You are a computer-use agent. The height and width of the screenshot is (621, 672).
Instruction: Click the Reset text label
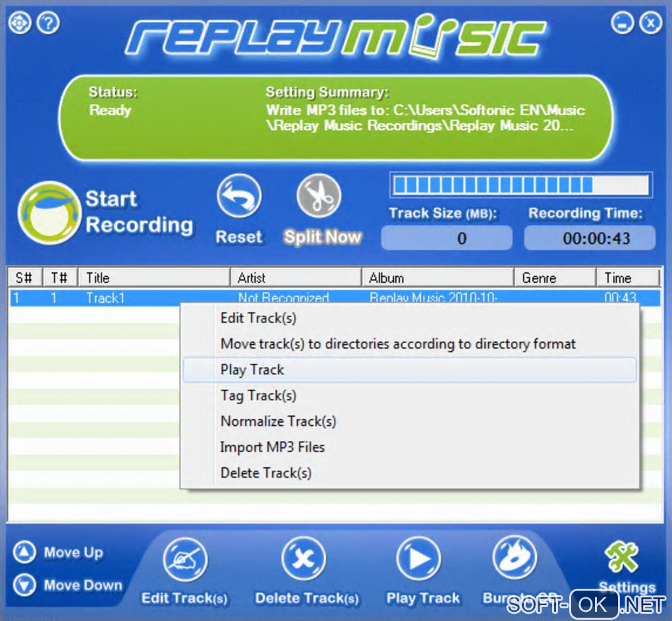click(x=238, y=237)
